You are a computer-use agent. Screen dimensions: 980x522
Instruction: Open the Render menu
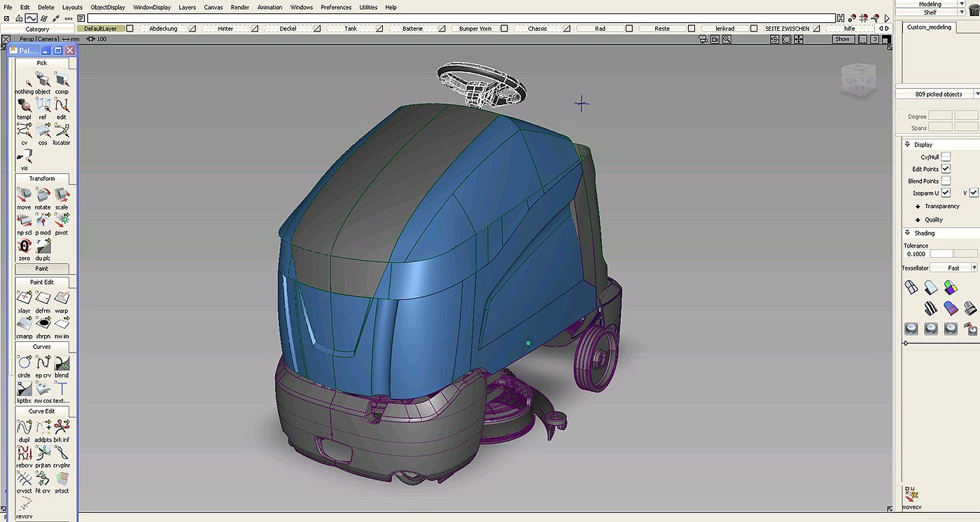click(x=240, y=7)
